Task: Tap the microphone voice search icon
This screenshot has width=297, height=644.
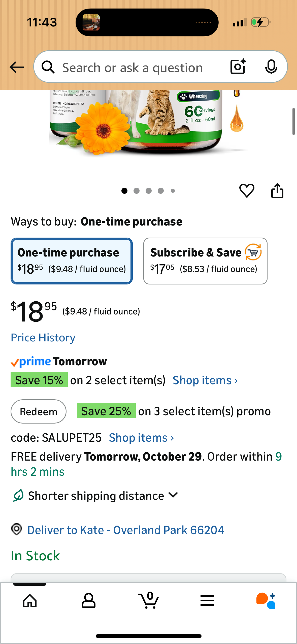Action: point(271,67)
